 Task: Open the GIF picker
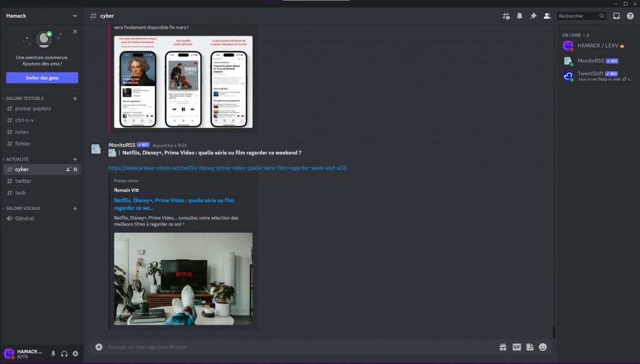[x=517, y=347]
